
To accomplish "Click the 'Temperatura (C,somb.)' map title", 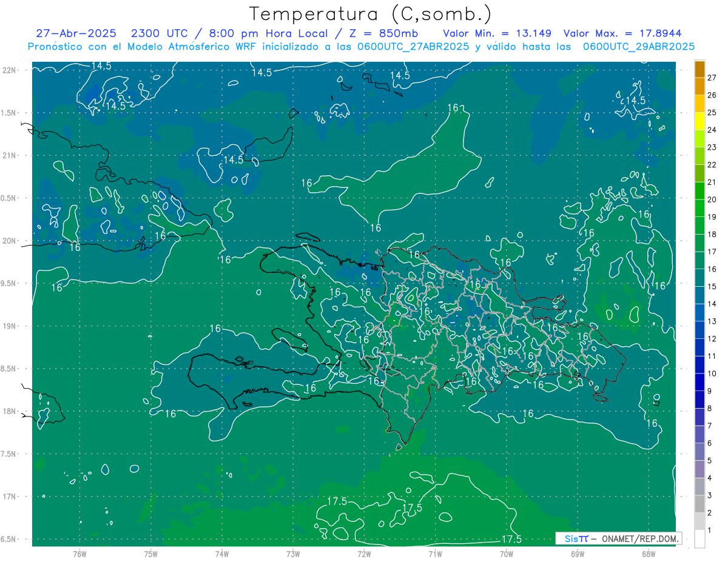I will (371, 14).
